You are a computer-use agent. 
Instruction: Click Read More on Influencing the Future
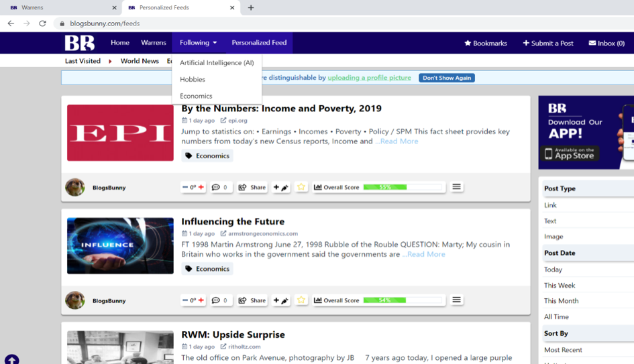tap(424, 255)
